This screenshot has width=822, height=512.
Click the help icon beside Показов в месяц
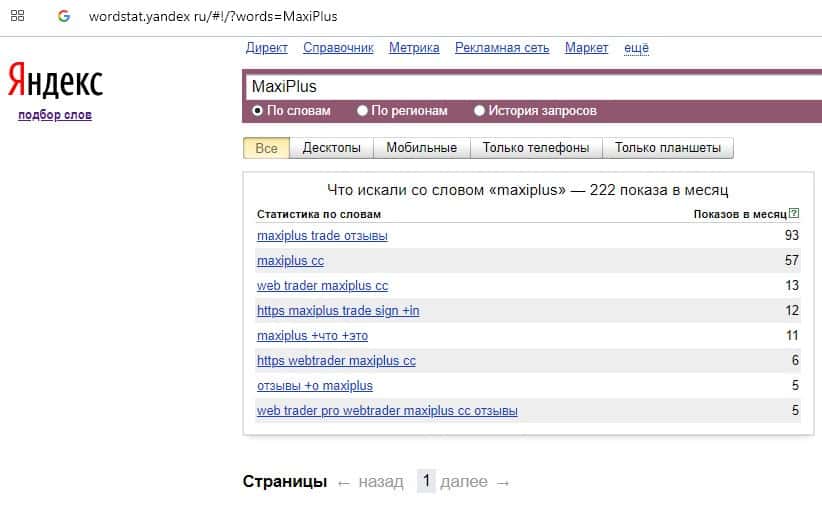(x=794, y=214)
